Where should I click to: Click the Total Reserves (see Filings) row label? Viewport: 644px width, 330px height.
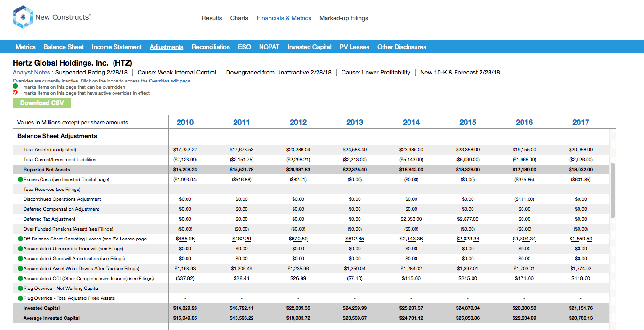tap(52, 190)
